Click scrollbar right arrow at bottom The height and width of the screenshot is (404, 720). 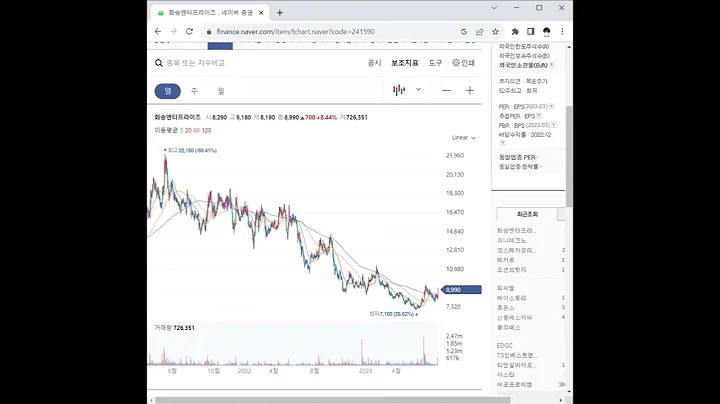561,400
